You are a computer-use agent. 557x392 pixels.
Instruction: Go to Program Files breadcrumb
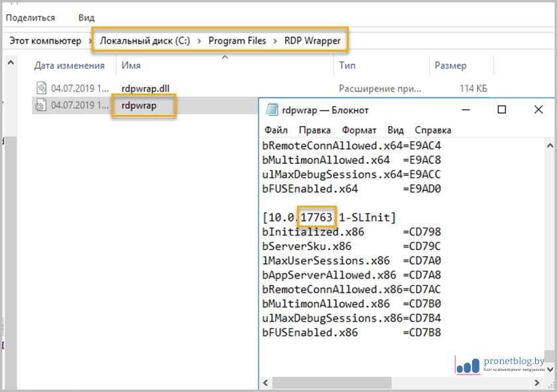click(x=237, y=41)
